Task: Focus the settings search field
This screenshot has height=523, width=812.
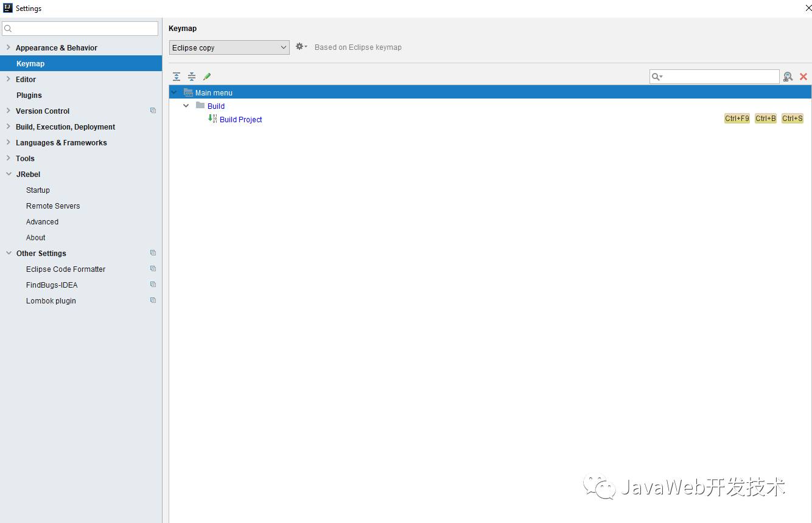Action: (x=80, y=29)
